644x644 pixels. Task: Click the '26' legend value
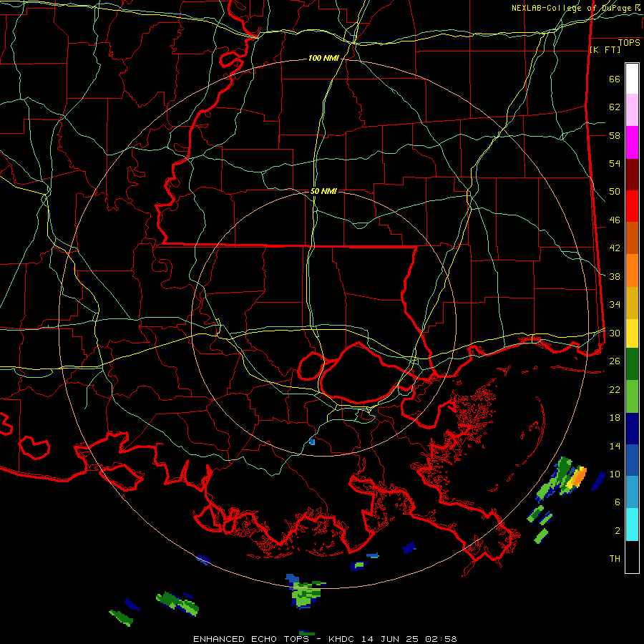[615, 361]
